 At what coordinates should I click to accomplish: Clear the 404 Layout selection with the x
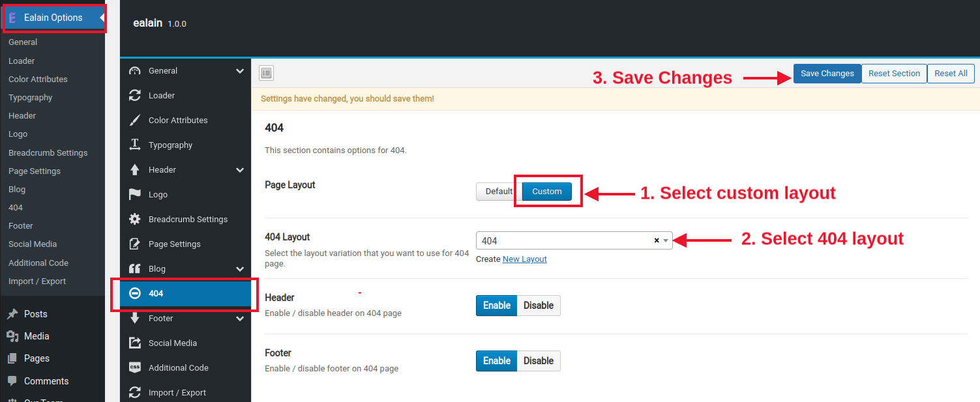pos(657,240)
